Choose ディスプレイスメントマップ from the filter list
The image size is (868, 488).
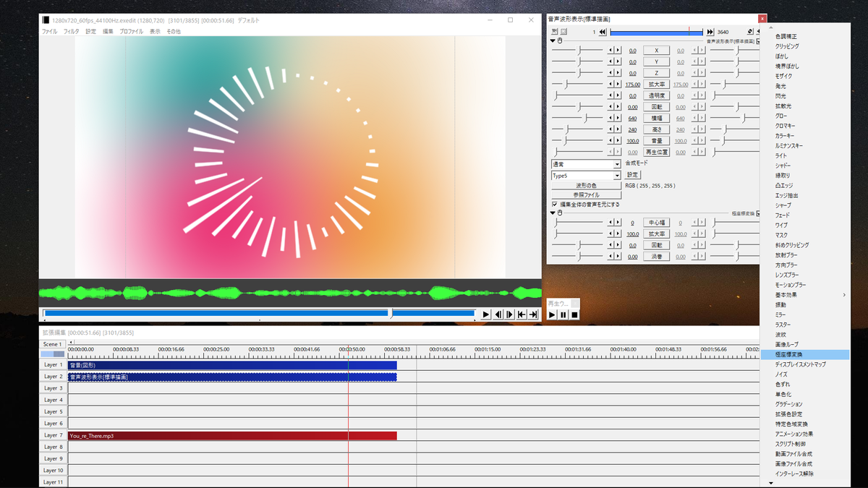click(x=805, y=364)
